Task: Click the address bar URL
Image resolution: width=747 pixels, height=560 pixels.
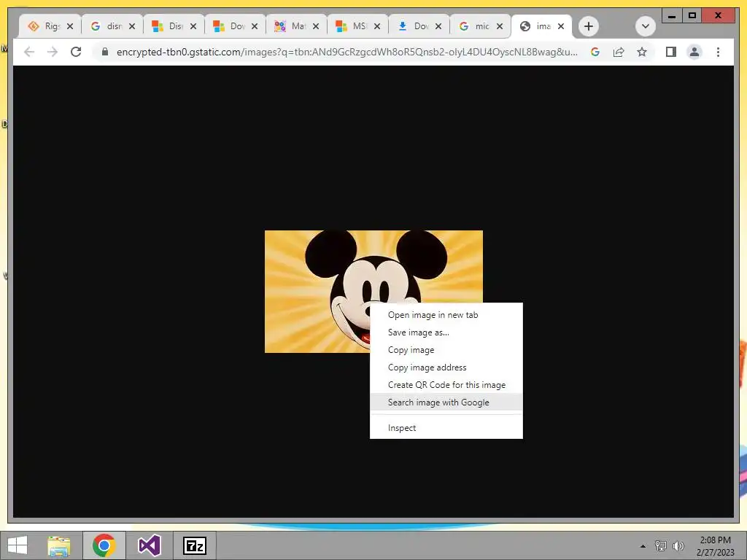Action: (x=347, y=52)
